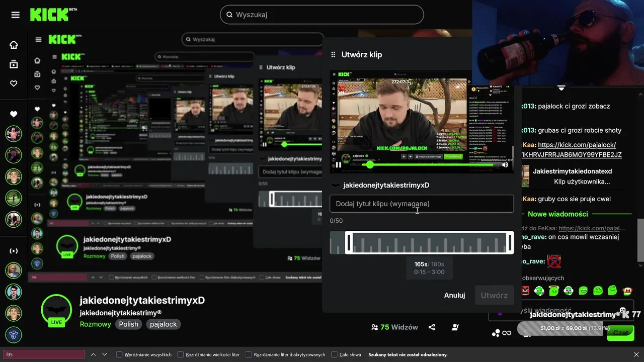The width and height of the screenshot is (644, 362).
Task: Click the 165s/ 180s duration label
Action: [x=429, y=264]
